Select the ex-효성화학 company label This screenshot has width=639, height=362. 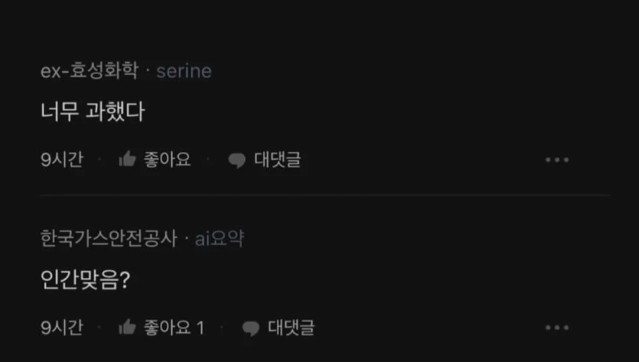(x=89, y=71)
